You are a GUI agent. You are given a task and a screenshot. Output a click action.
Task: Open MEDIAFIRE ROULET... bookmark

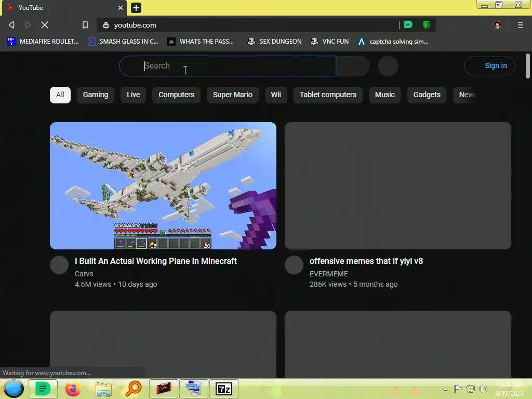coord(43,42)
